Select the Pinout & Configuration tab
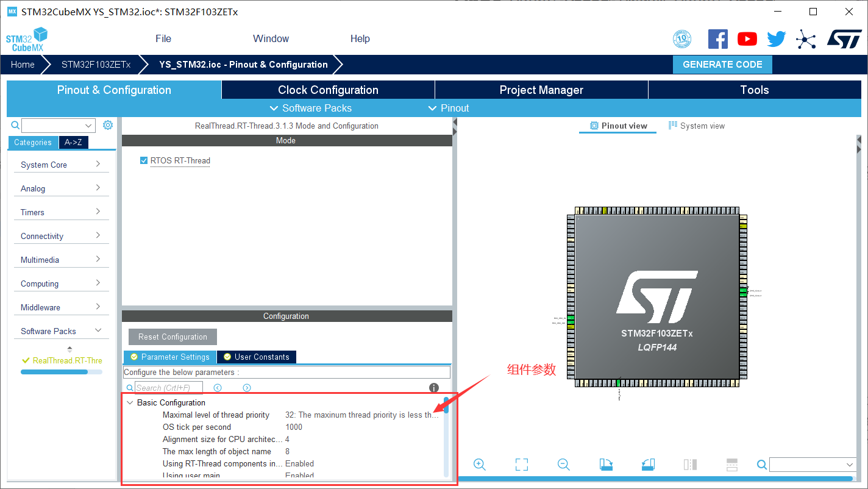Viewport: 868px width, 489px height. [114, 90]
